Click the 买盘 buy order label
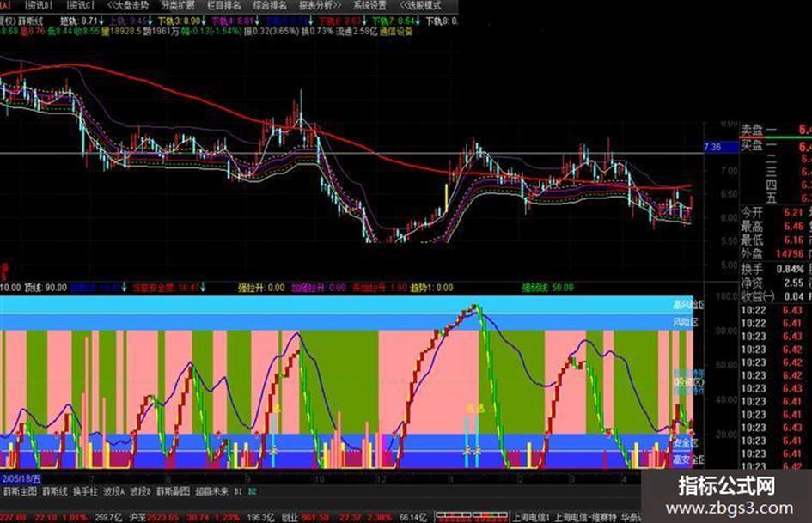The width and height of the screenshot is (812, 523). (751, 145)
